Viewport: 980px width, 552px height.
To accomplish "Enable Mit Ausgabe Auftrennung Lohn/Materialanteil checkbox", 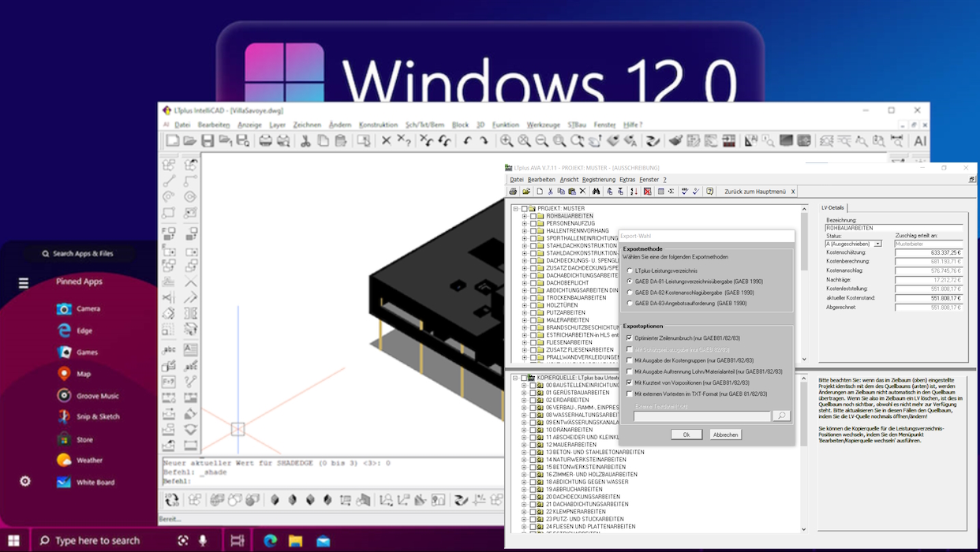I will click(x=630, y=371).
